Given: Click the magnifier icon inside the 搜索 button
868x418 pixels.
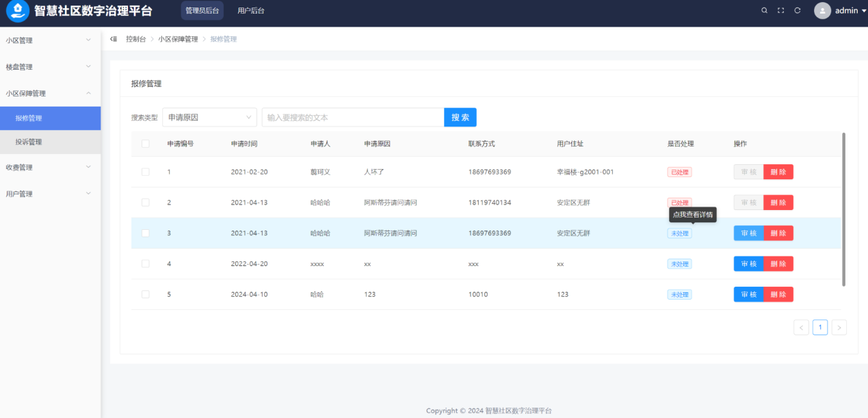Looking at the screenshot, I should coord(460,117).
